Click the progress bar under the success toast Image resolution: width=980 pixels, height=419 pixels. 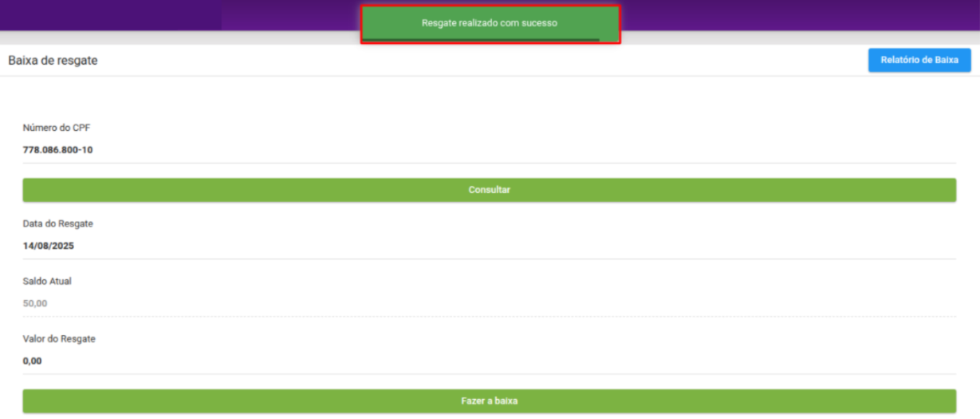tap(482, 39)
